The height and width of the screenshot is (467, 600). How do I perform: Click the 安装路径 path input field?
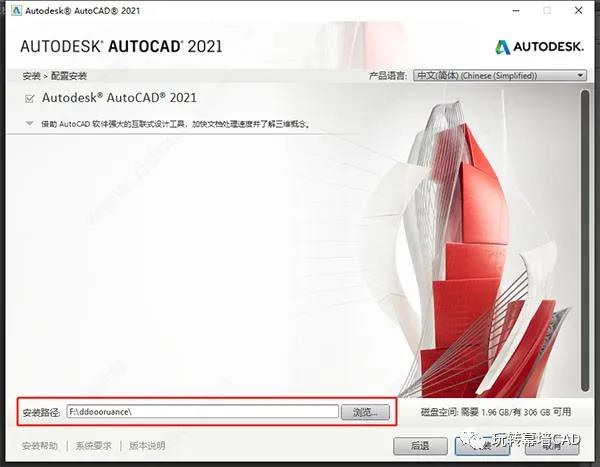point(202,412)
